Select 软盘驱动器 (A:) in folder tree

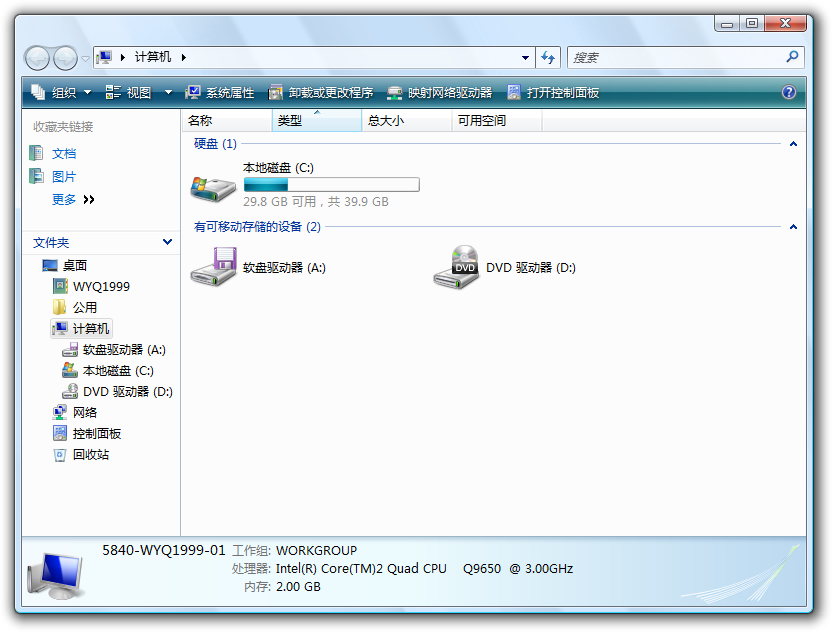point(124,350)
